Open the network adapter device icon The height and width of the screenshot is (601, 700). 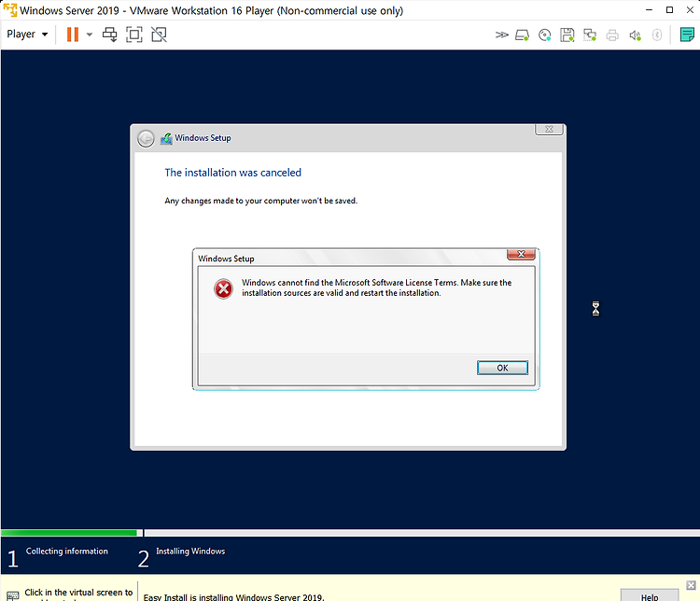pos(590,35)
